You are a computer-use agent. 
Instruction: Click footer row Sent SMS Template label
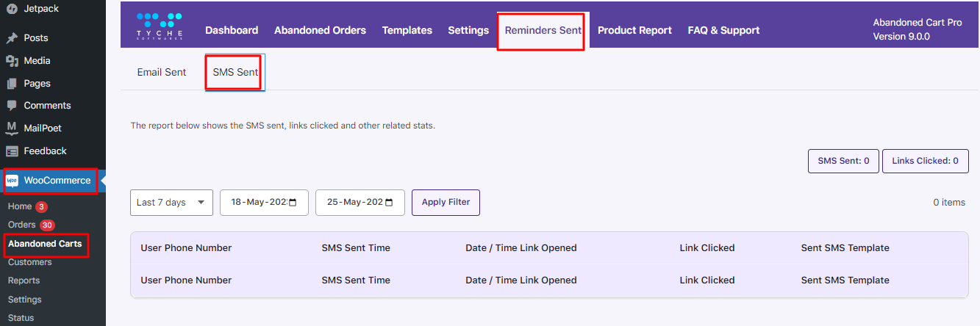pyautogui.click(x=845, y=280)
